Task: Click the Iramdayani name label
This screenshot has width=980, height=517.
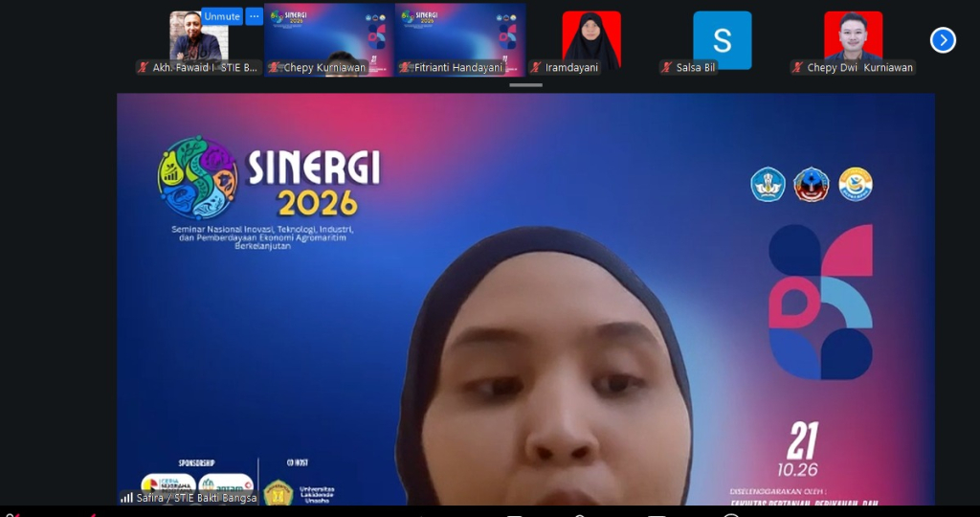Action: [x=571, y=68]
